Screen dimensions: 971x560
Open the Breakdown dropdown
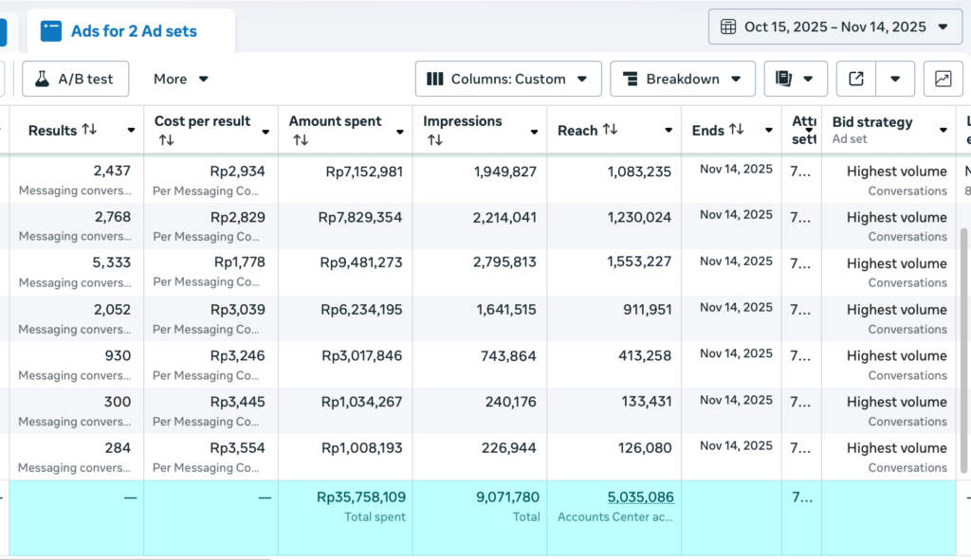(x=683, y=80)
